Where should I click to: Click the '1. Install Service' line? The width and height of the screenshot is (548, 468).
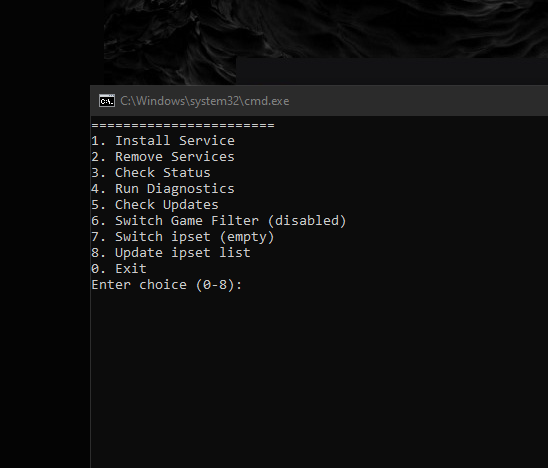click(x=163, y=141)
